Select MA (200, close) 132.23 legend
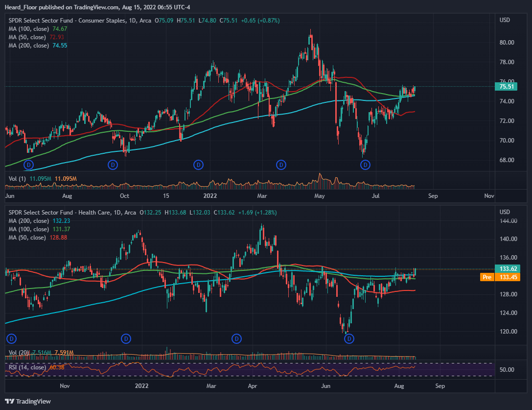532x410 pixels. (x=39, y=221)
